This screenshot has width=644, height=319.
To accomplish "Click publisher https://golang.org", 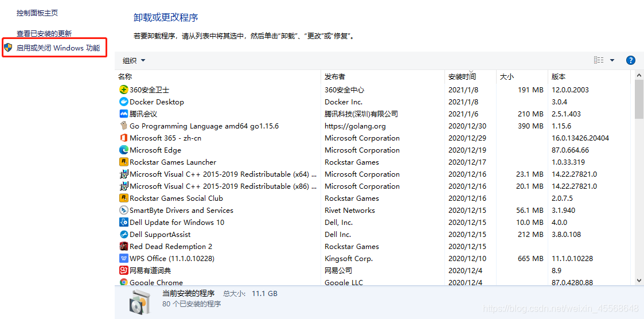I will [356, 126].
